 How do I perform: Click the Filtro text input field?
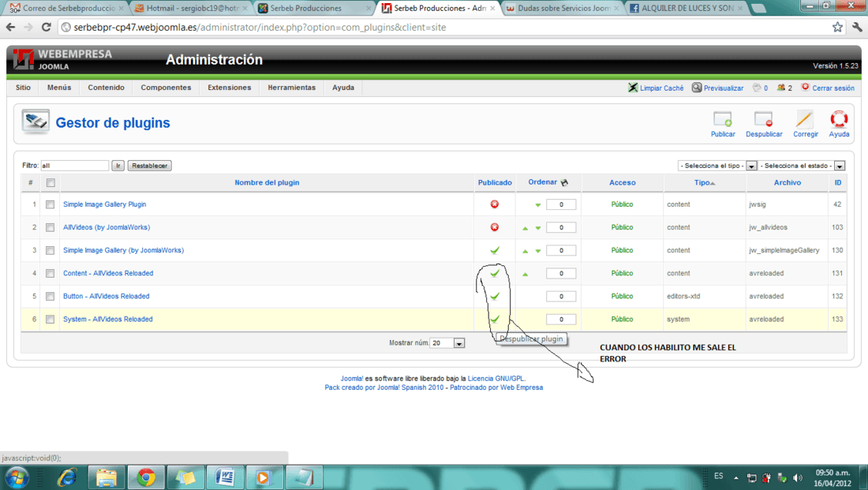[x=75, y=166]
